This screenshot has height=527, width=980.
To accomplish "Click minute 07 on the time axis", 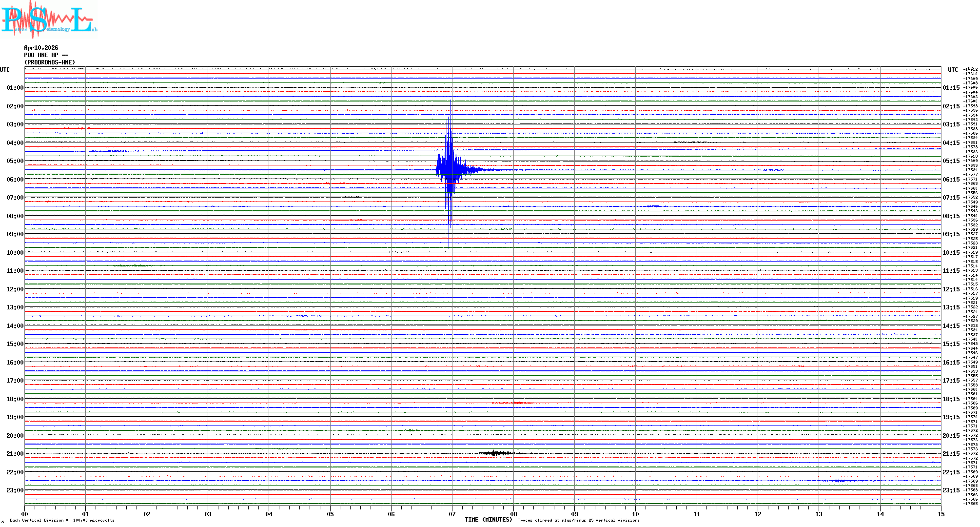I will (452, 514).
